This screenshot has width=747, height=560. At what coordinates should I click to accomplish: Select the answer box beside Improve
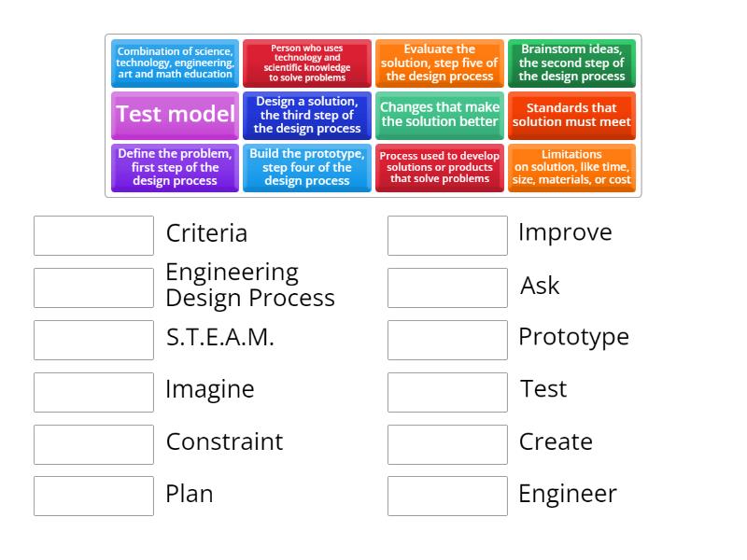pos(447,235)
